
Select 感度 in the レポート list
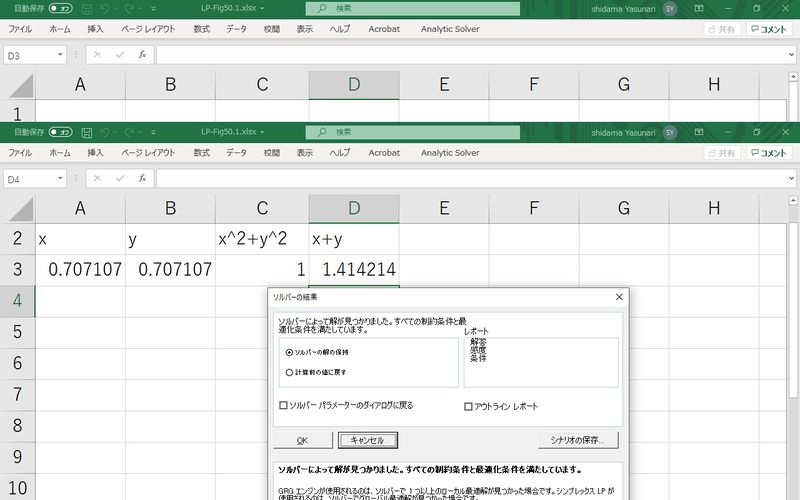point(478,349)
